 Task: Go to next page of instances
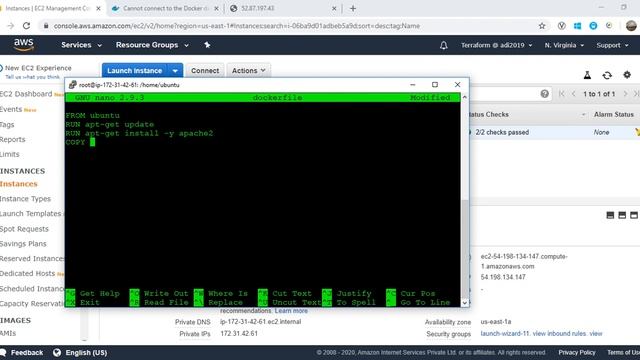625,94
